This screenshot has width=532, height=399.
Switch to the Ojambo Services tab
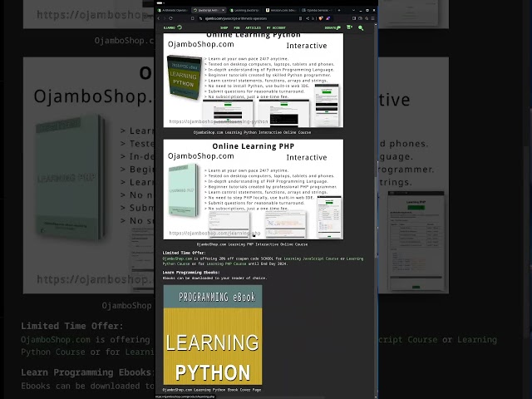click(318, 10)
